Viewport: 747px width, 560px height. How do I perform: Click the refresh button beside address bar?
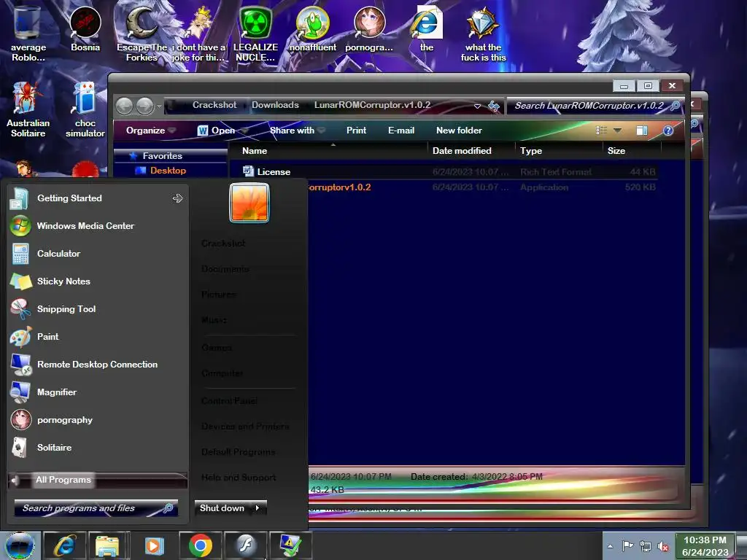(x=494, y=106)
